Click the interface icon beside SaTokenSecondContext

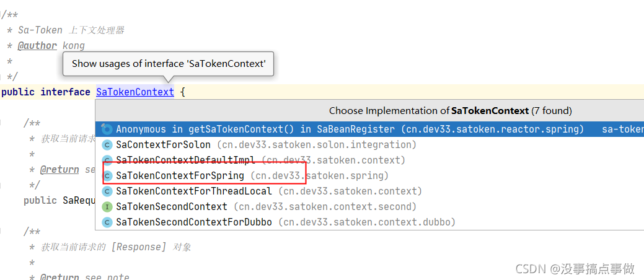[107, 206]
